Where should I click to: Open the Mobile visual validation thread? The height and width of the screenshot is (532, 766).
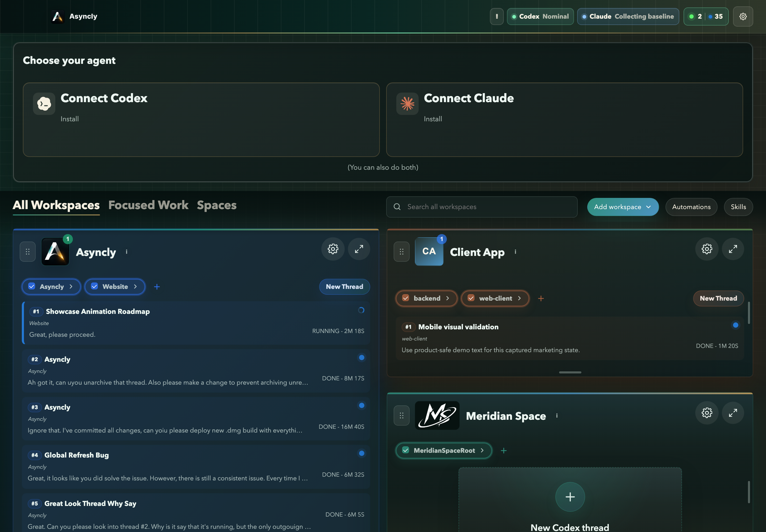pyautogui.click(x=570, y=338)
